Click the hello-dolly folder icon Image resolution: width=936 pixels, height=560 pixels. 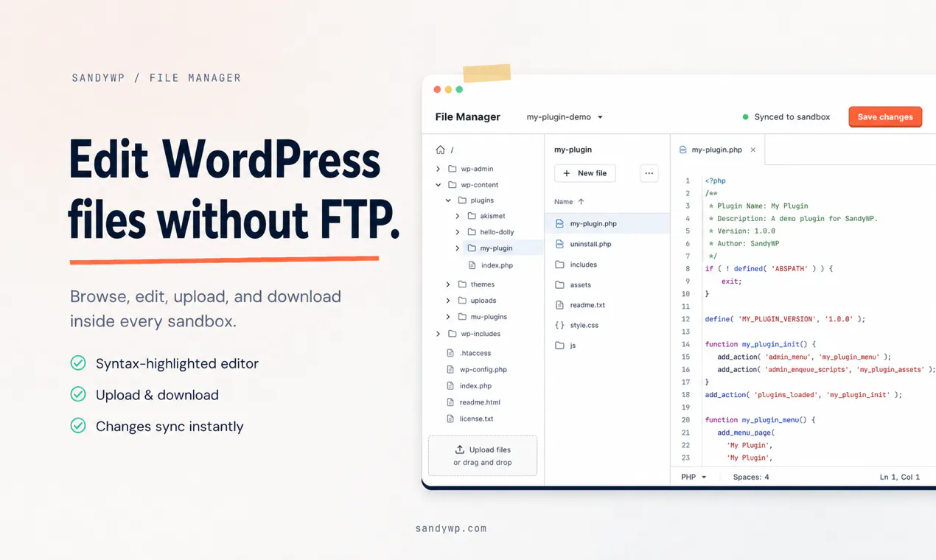[472, 232]
